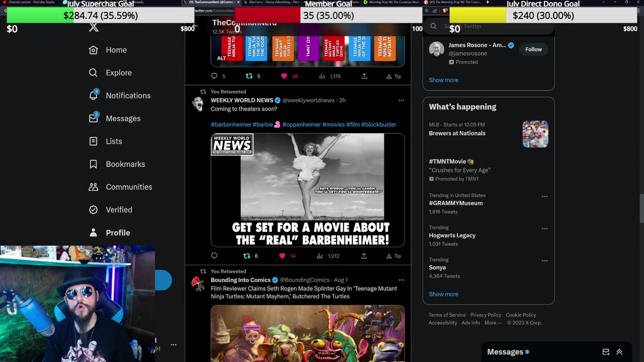Click the Lists icon

pyautogui.click(x=93, y=141)
